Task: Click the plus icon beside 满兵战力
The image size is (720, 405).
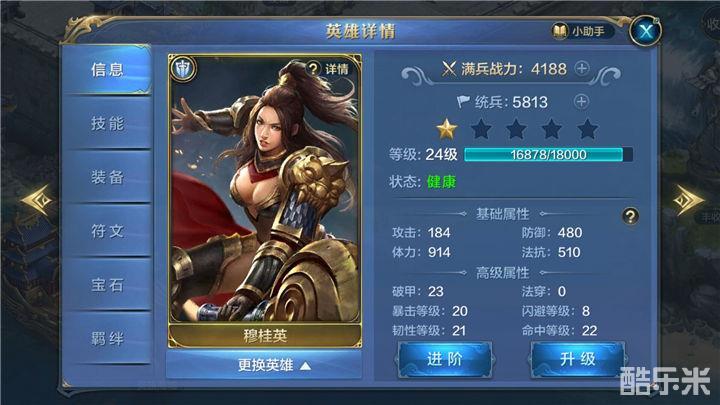Action: click(x=582, y=69)
